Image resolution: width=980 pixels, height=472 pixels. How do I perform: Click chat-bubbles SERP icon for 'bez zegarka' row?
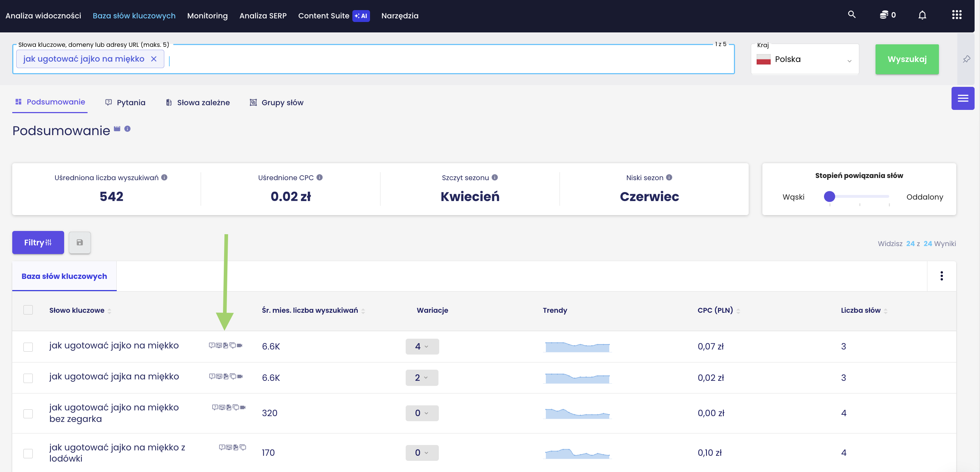236,408
